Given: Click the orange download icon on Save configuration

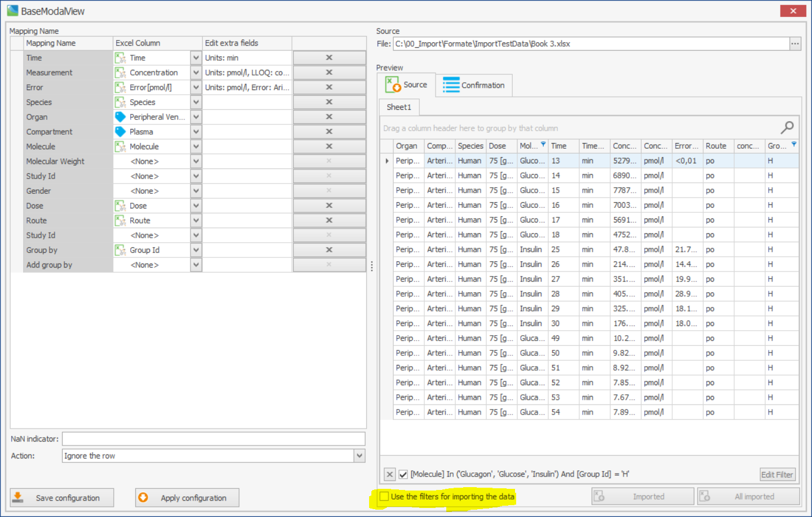Looking at the screenshot, I should pos(17,497).
